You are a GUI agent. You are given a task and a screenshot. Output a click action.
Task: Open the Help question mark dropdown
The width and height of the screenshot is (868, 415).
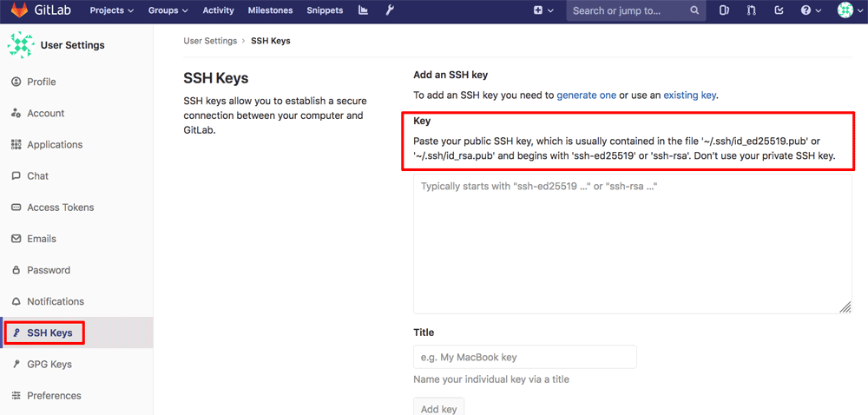coord(810,10)
